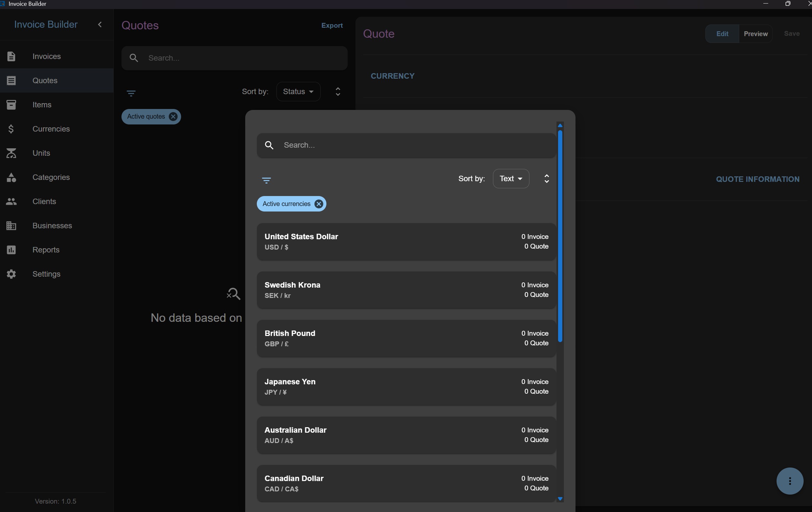The height and width of the screenshot is (512, 812).
Task: Remove the Active quotes filter chip
Action: coord(173,116)
